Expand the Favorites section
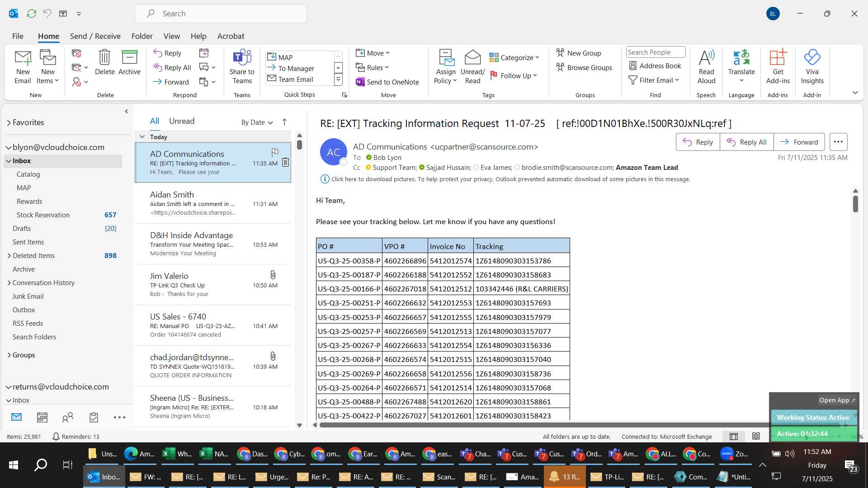The image size is (868, 488). pyautogui.click(x=9, y=122)
